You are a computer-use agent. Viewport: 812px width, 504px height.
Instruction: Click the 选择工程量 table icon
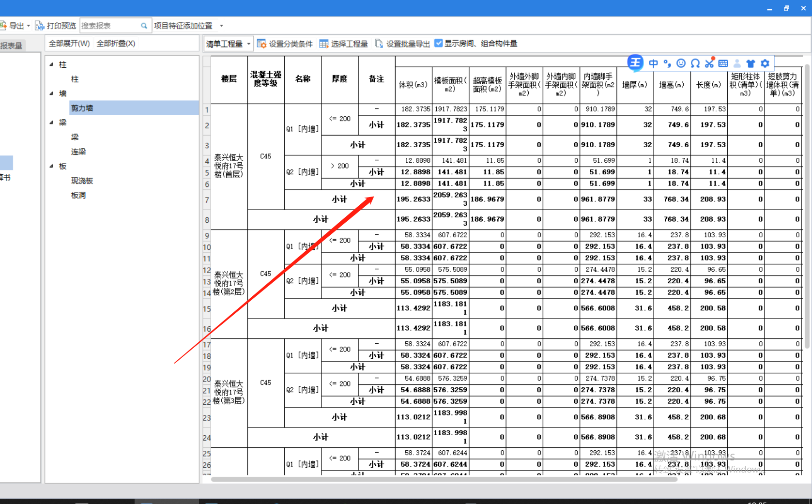(324, 44)
